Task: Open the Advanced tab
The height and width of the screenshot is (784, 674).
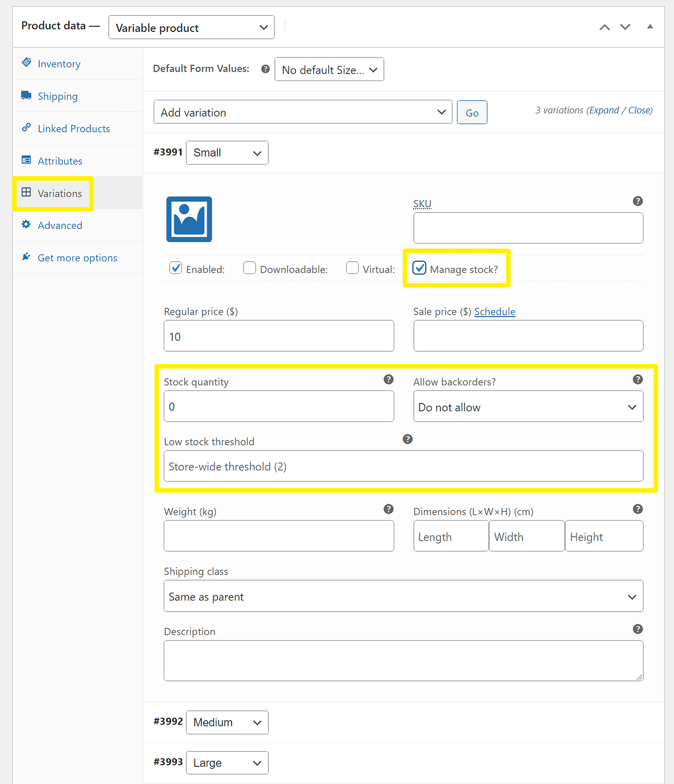Action: [78, 225]
